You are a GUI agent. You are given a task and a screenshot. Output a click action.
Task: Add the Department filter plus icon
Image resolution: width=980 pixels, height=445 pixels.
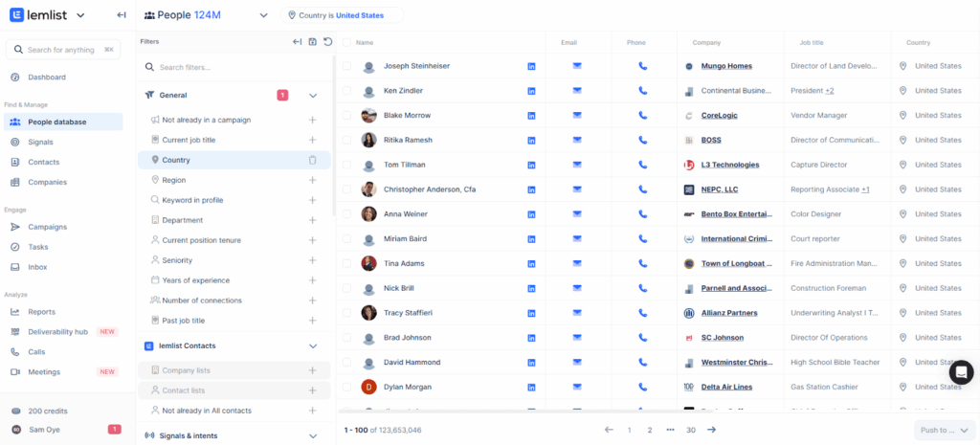point(313,220)
